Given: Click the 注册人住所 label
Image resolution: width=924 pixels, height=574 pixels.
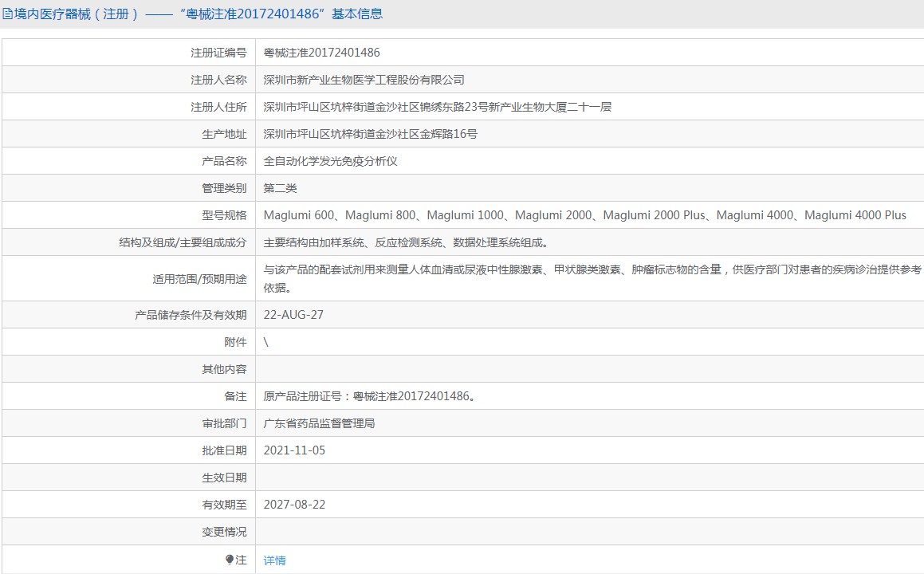Looking at the screenshot, I should click(x=218, y=107).
